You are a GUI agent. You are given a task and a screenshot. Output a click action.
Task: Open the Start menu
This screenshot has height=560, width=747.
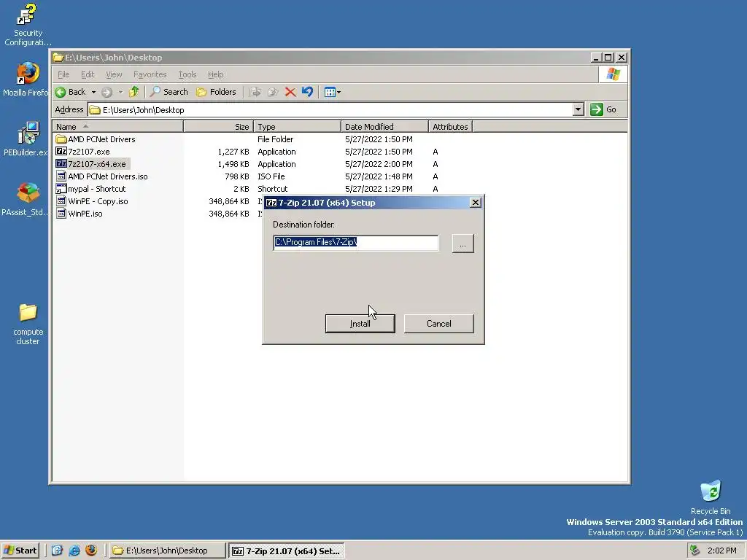[20, 551]
